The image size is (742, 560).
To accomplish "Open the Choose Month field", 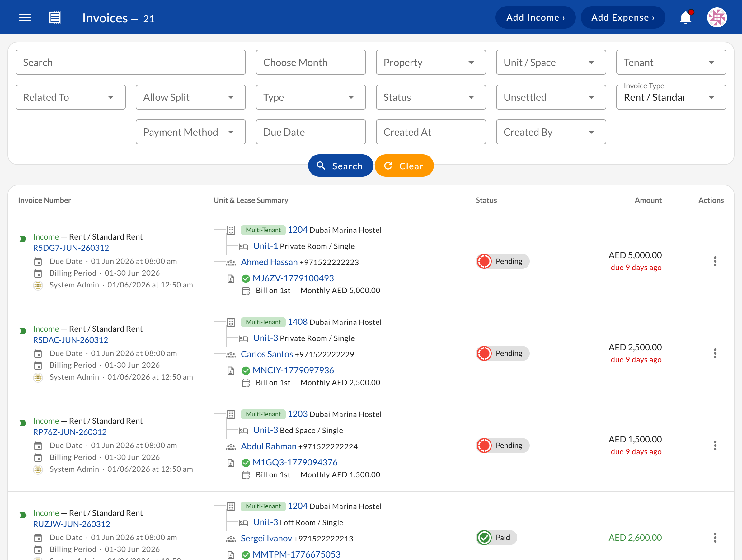I will (x=311, y=62).
